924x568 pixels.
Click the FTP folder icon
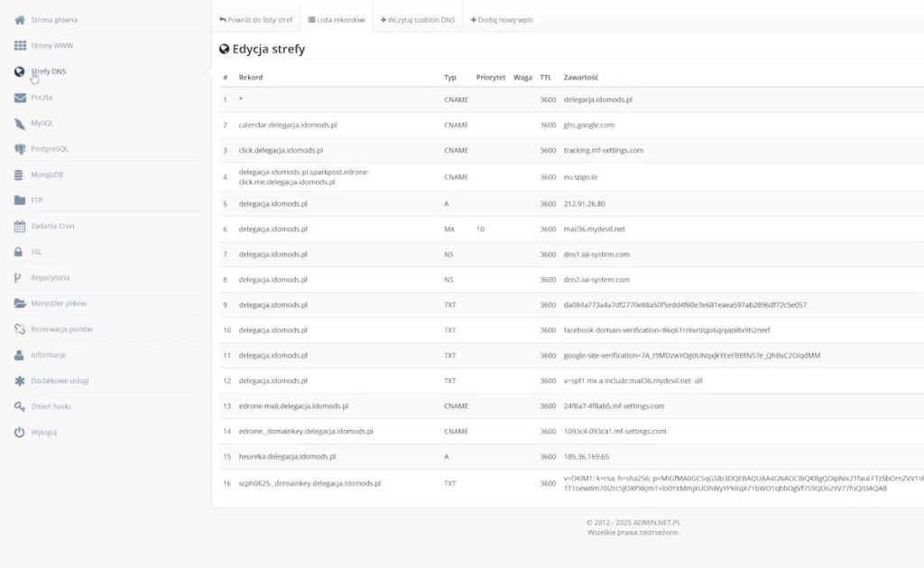[x=19, y=200]
